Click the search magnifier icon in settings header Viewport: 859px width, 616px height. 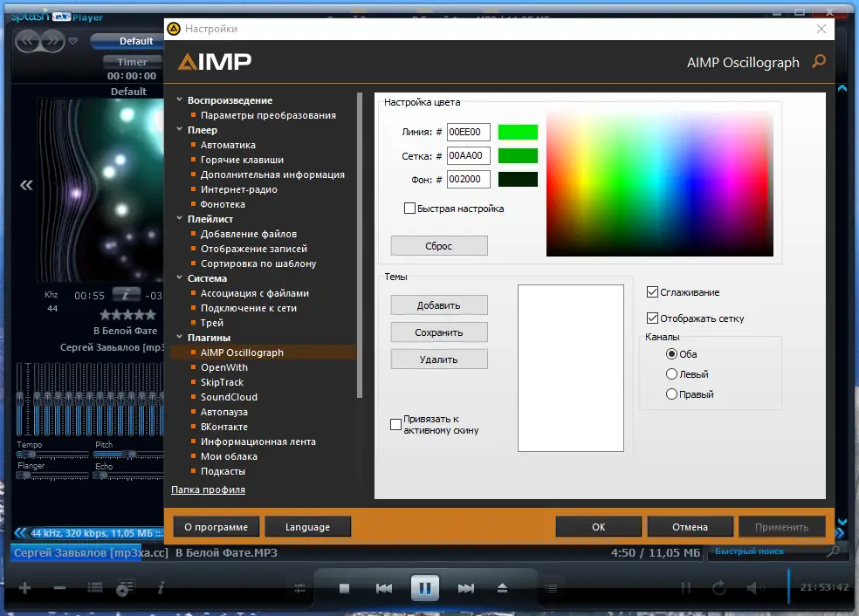click(x=819, y=61)
